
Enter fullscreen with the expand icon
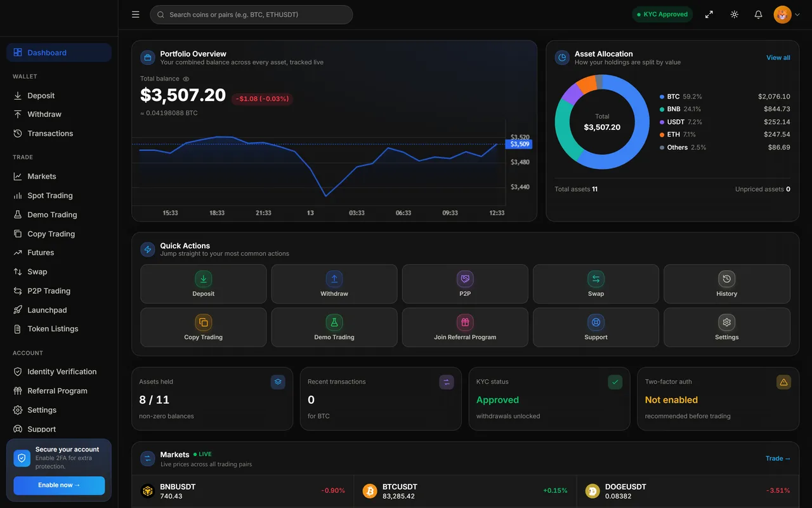tap(709, 15)
